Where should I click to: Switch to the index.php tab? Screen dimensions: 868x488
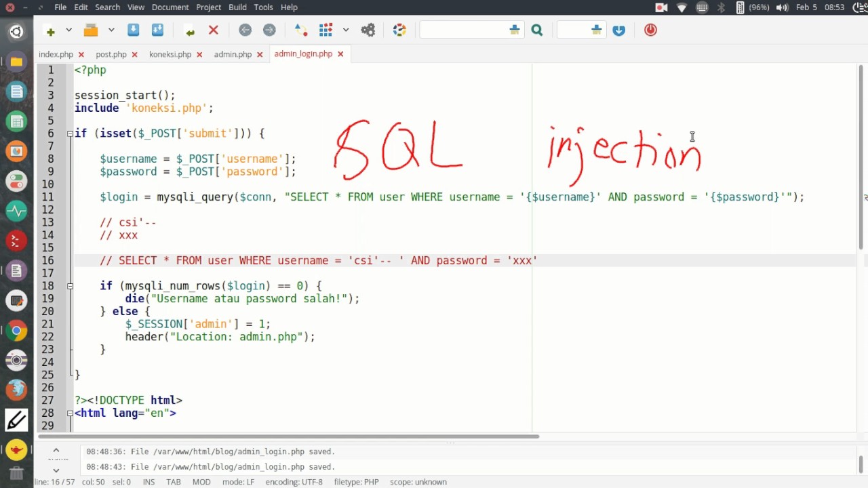[56, 54]
